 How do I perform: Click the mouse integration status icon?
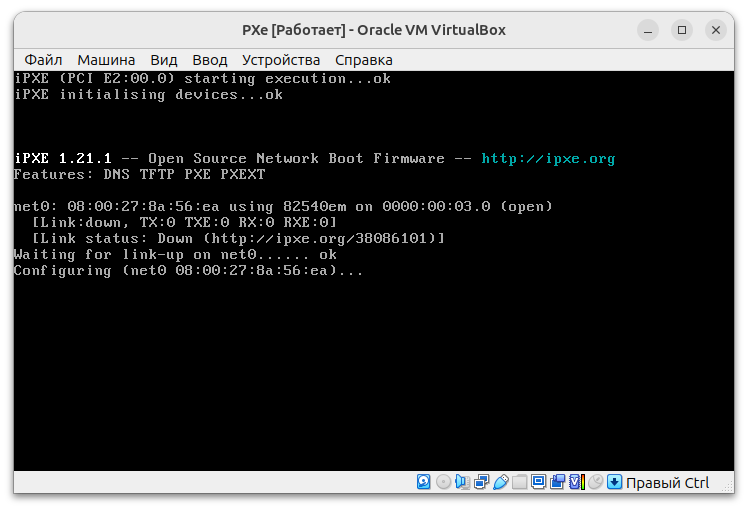click(595, 482)
